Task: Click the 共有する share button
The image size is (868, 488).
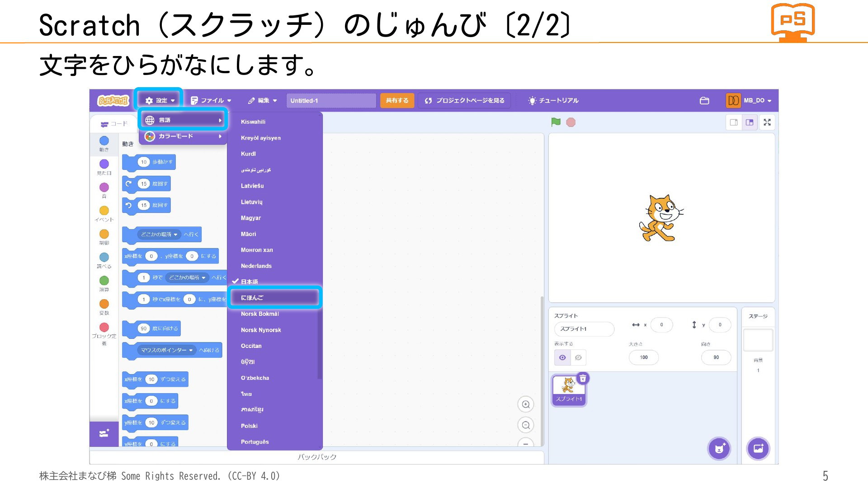Action: (x=397, y=100)
